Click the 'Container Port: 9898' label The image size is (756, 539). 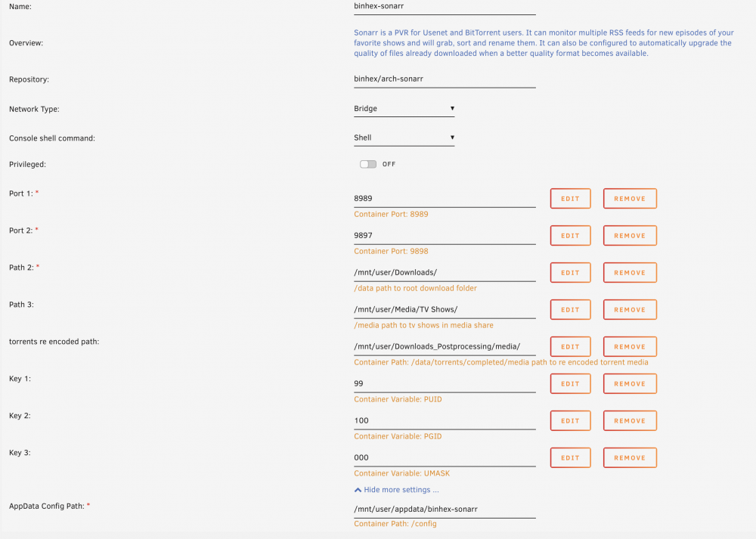(x=391, y=251)
